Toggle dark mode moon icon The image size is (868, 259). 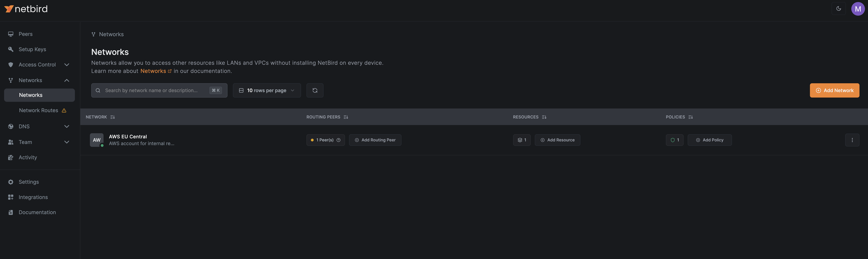coord(838,9)
